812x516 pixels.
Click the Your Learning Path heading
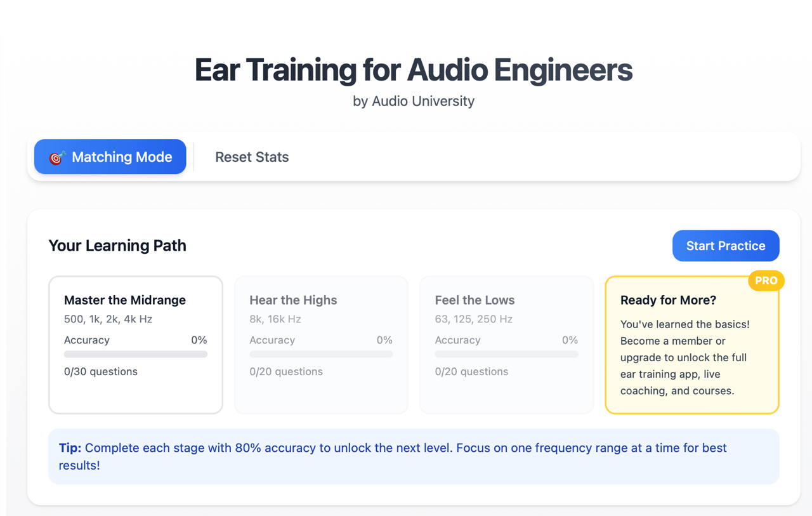[x=117, y=246]
